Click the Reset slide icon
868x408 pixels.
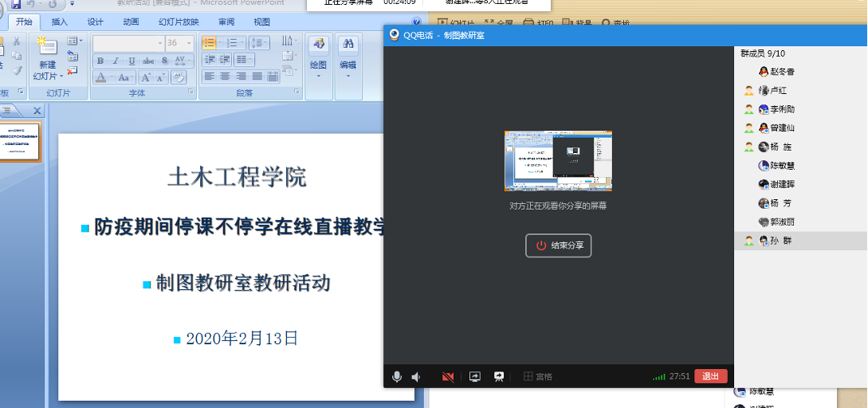pos(73,56)
